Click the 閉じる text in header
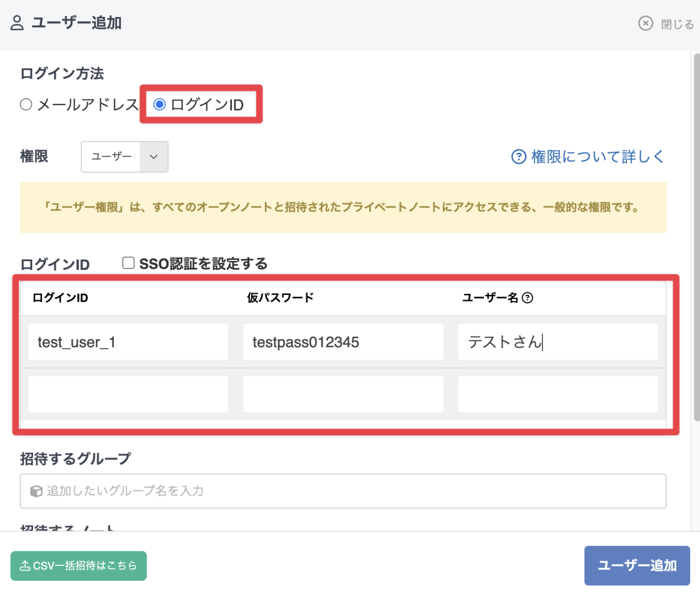 click(x=677, y=24)
